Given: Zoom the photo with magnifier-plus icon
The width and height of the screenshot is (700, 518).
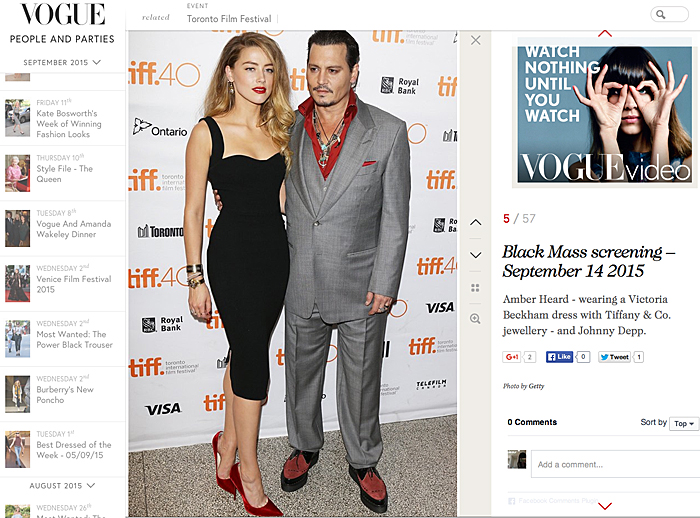Looking at the screenshot, I should [x=475, y=319].
